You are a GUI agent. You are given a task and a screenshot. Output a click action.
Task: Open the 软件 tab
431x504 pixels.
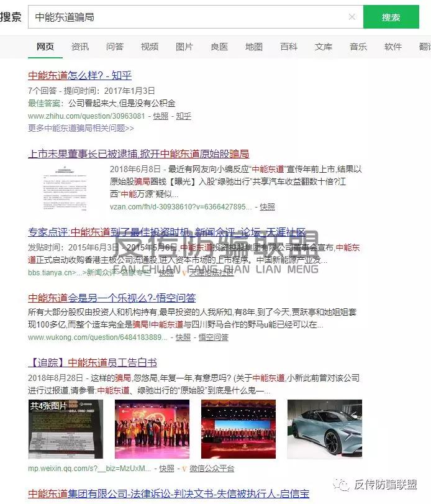pos(392,47)
